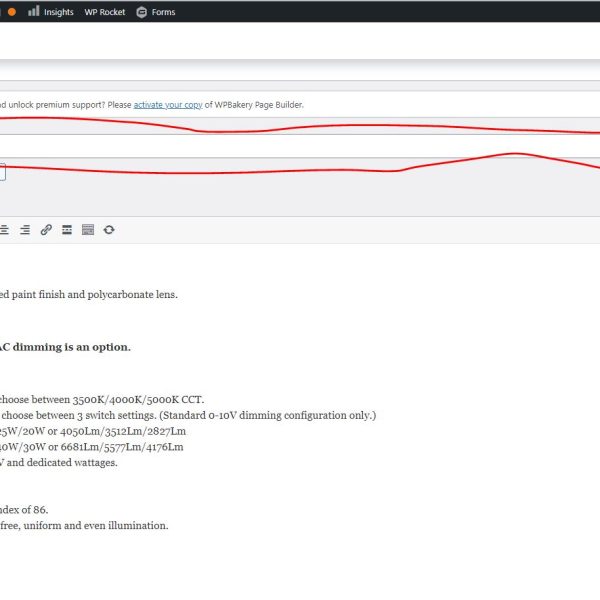600x600 pixels.
Task: Click the insert link chain icon
Action: tap(46, 230)
